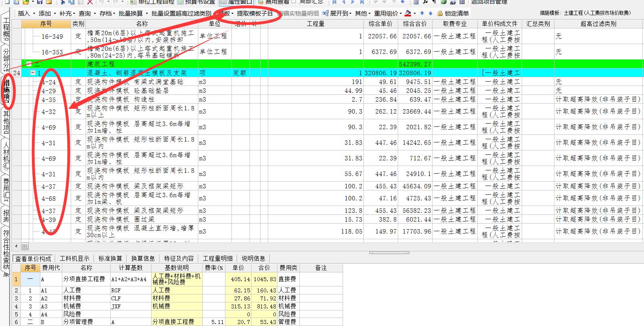Select the 查看单价构成 bottom tab
Image resolution: width=644 pixels, height=326 pixels.
point(34,258)
